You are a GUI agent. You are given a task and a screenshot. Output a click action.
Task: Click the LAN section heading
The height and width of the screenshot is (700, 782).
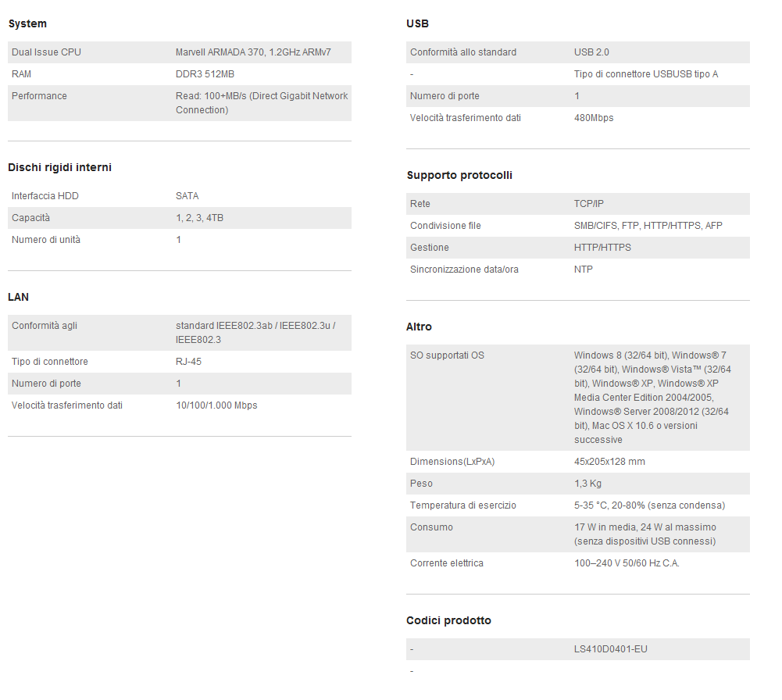18,297
